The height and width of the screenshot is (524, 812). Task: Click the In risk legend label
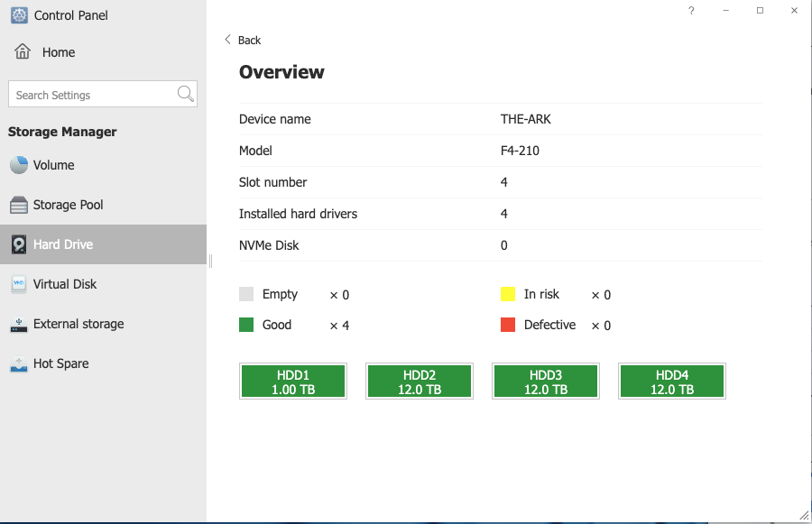tap(541, 294)
